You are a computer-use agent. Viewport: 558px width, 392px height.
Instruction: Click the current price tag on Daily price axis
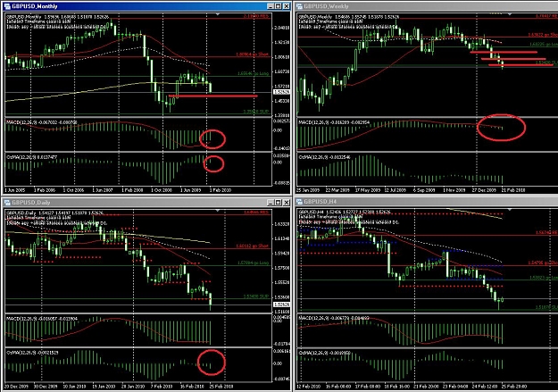pos(281,304)
